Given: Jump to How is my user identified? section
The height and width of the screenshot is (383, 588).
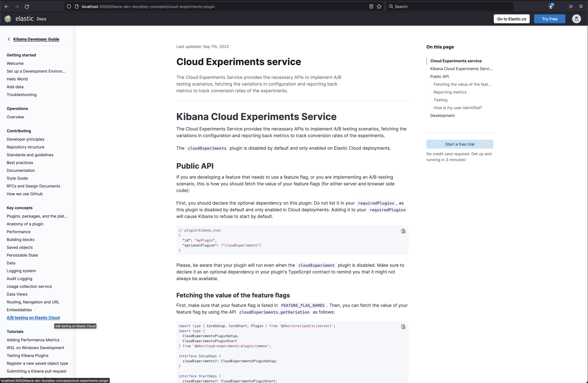Looking at the screenshot, I should pos(458,108).
